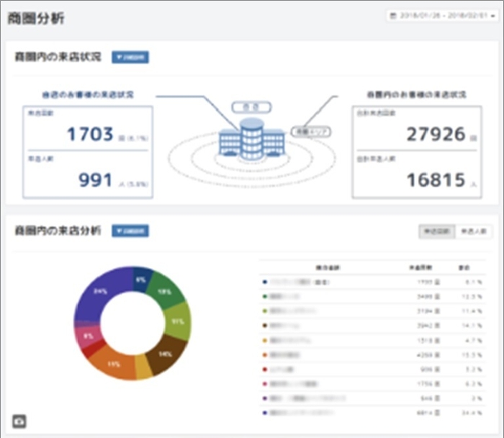The height and width of the screenshot is (438, 504).
Task: Switch to the 来店人数 view toggle
Action: [x=473, y=231]
